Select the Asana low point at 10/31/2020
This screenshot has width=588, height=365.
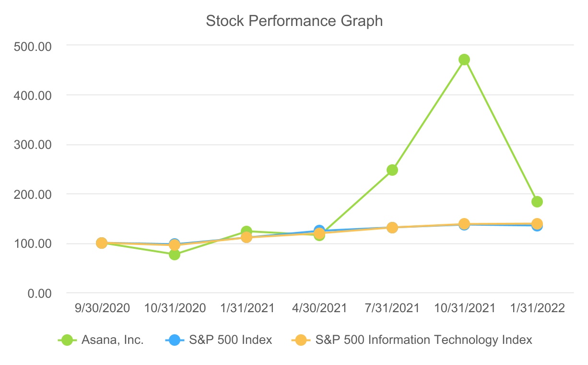point(175,255)
